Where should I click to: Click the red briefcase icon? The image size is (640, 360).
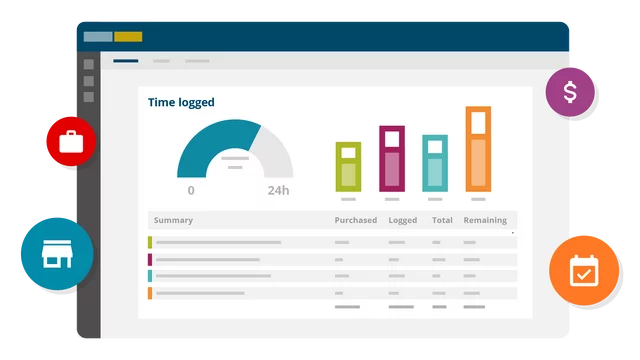71,141
